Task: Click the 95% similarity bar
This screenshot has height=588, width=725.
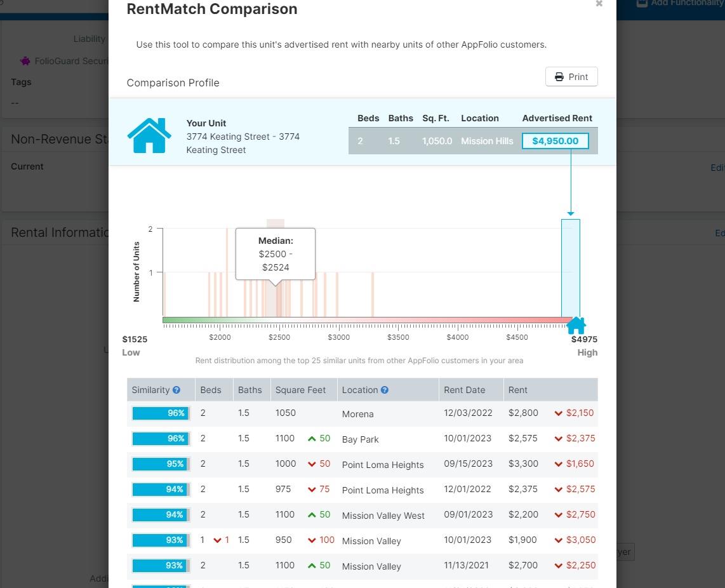Action: click(161, 464)
